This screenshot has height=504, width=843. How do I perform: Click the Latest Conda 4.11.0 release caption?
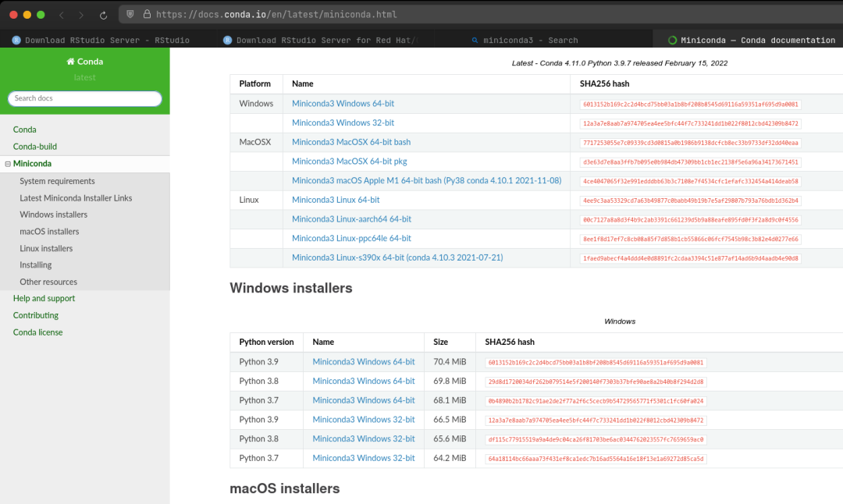point(619,63)
